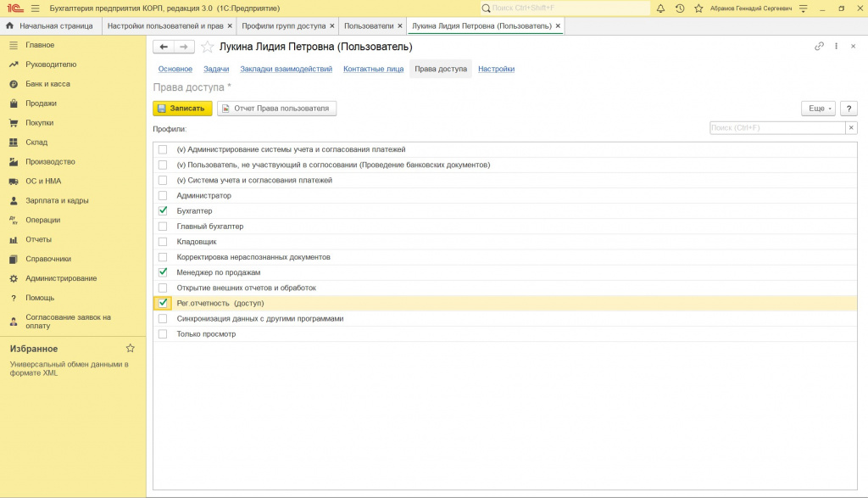This screenshot has width=868, height=498.
Task: Open Продажи section in sidebar
Action: 41,103
